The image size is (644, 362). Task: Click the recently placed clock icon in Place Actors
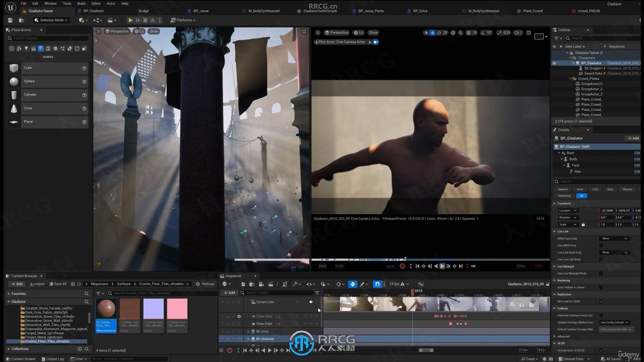coord(12,49)
